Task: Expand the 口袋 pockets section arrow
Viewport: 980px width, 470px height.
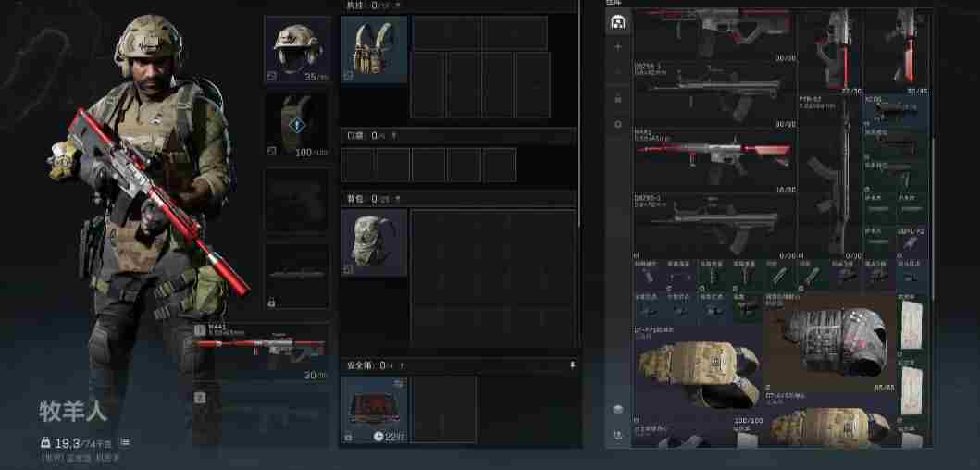Action: pyautogui.click(x=394, y=136)
